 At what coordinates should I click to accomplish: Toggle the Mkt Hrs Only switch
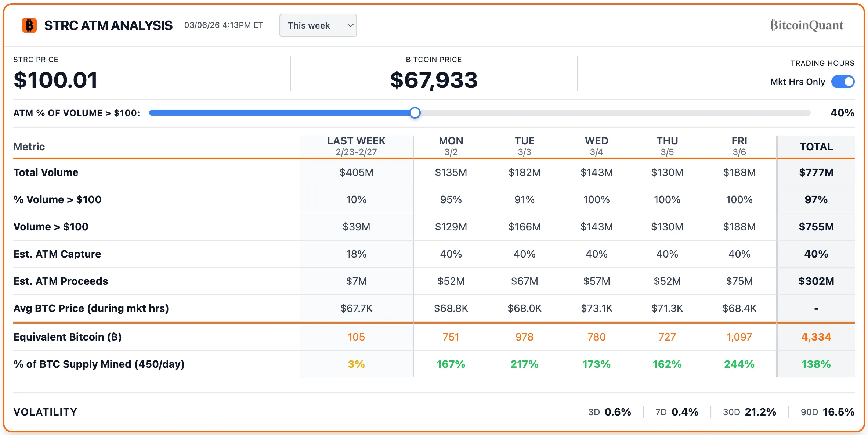click(843, 82)
